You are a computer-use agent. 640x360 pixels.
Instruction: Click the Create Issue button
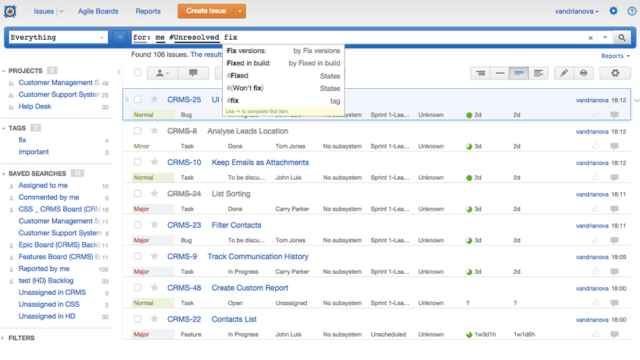[x=206, y=11]
